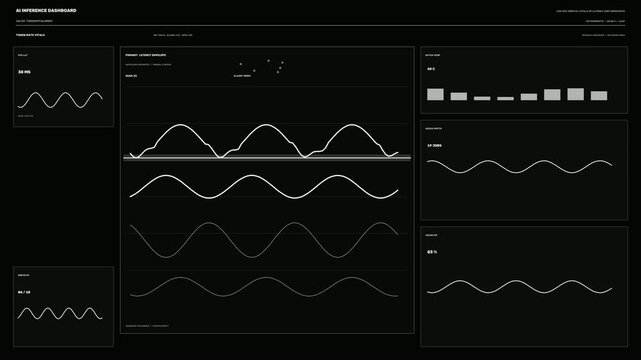Click the rightmost bar in the bar chart
Viewport: 641px width, 360px height.
[599, 96]
